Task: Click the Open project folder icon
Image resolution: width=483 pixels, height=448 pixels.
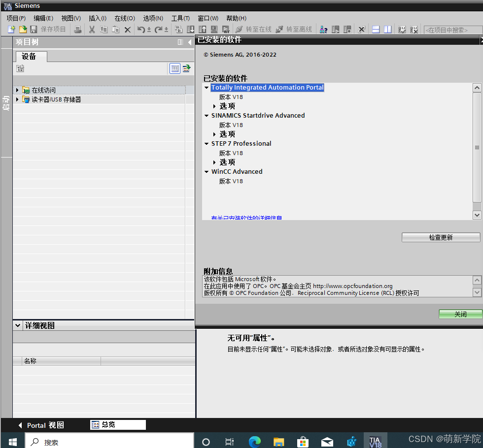Action: [23, 29]
